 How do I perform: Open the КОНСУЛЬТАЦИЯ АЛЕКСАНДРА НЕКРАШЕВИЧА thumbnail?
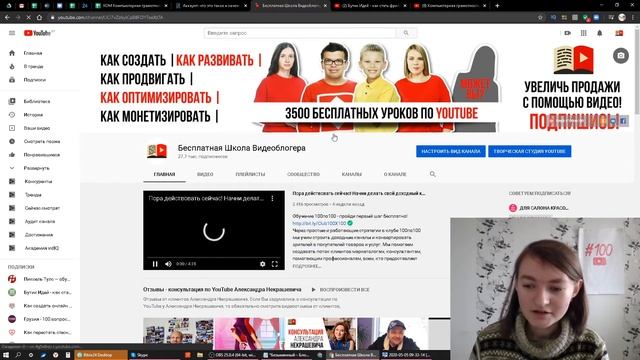click(320, 334)
